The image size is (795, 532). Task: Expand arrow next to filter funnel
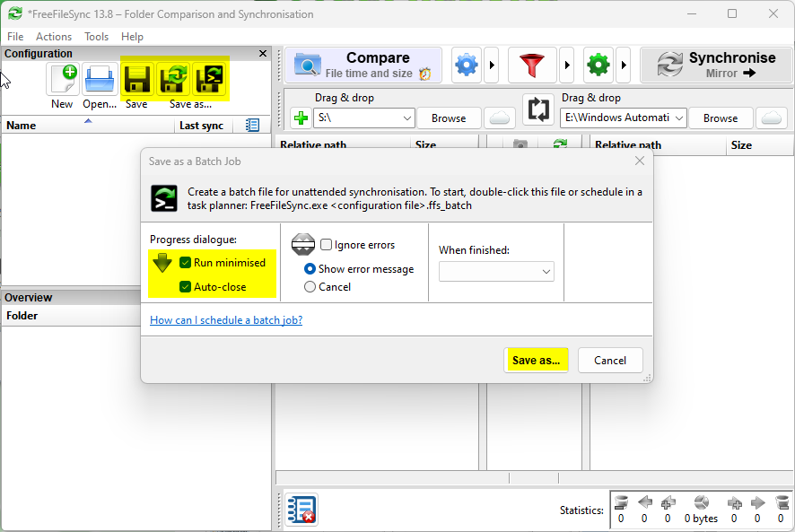coord(567,65)
